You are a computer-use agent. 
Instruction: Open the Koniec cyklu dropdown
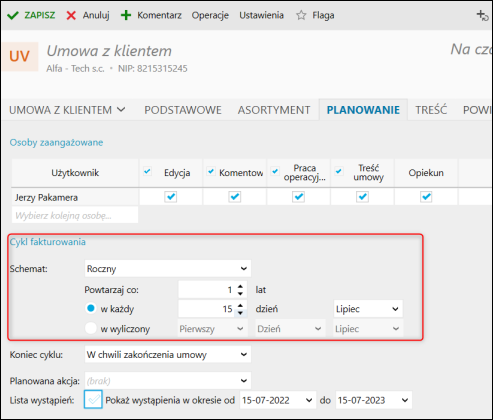coord(168,355)
